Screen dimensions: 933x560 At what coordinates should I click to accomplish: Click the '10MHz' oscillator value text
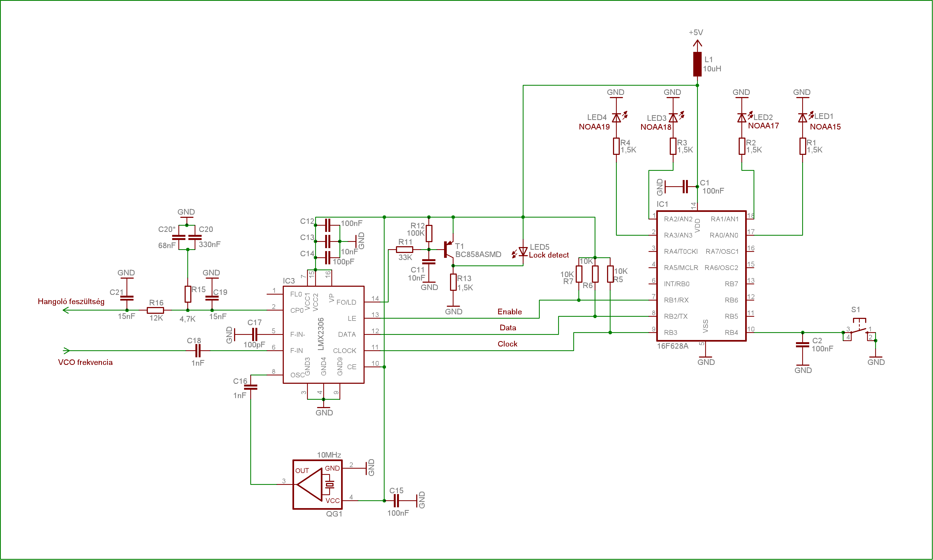pos(329,455)
